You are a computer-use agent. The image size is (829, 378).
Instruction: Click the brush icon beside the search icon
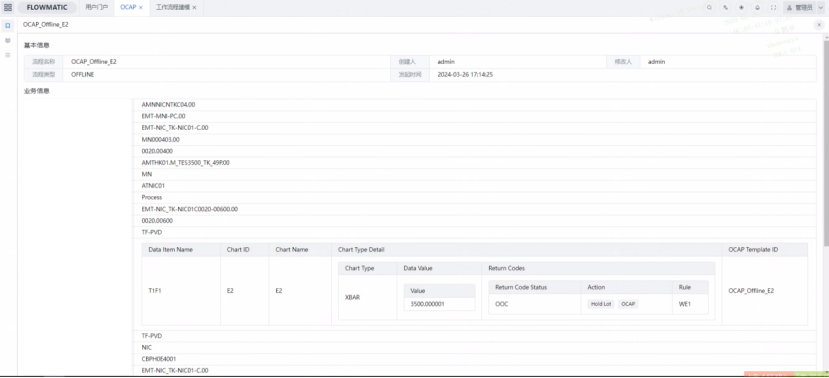tap(725, 7)
